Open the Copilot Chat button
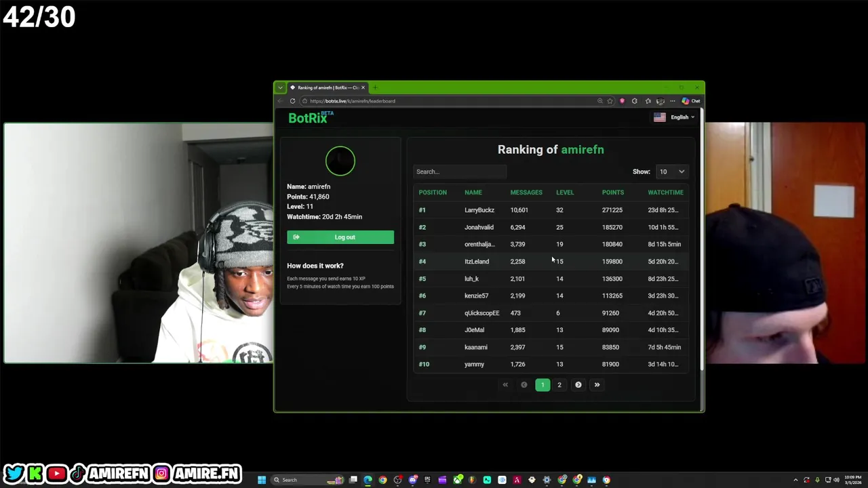This screenshot has width=868, height=488. click(691, 101)
